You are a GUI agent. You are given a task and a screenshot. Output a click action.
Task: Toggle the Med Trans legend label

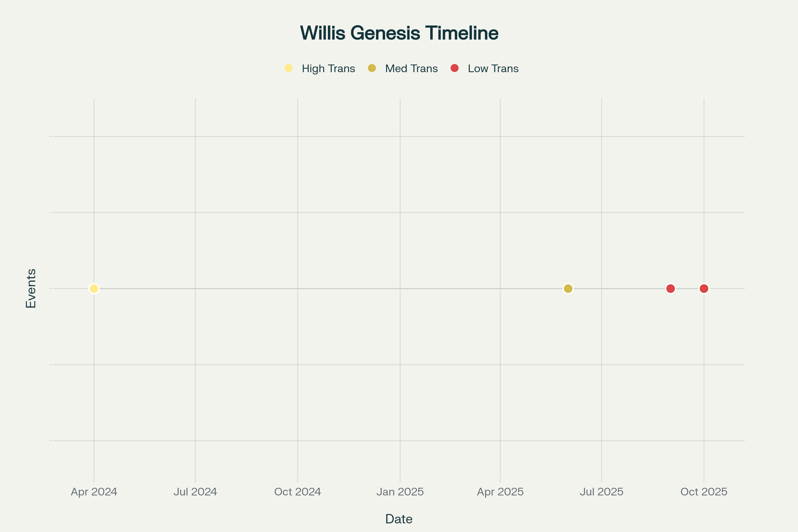411,68
